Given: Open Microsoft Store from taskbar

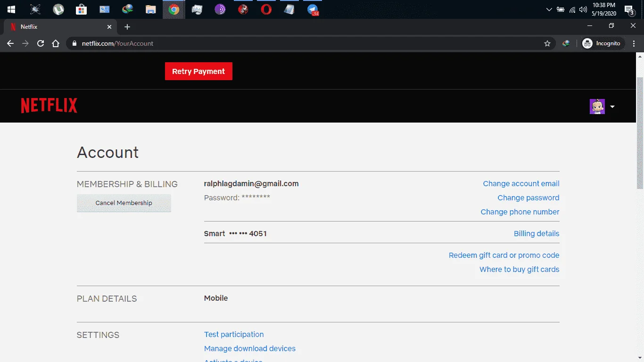Looking at the screenshot, I should point(81,9).
